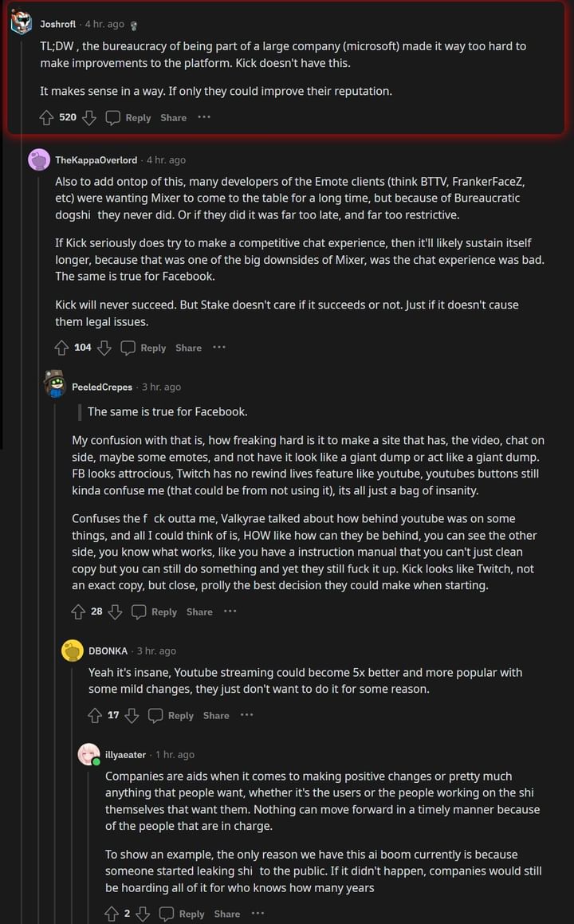Open more options on TheKappaOverlord's comment

tap(219, 347)
